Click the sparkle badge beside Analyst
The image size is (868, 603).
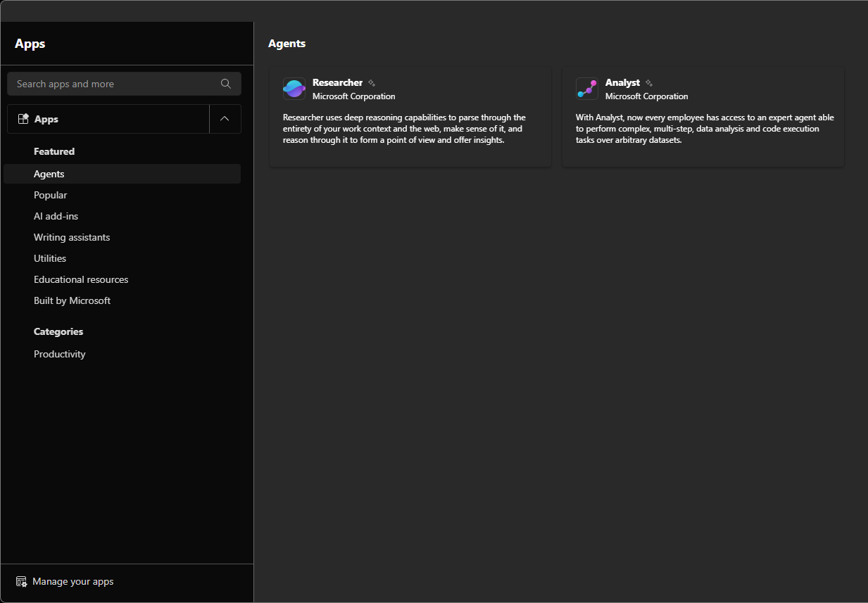649,83
